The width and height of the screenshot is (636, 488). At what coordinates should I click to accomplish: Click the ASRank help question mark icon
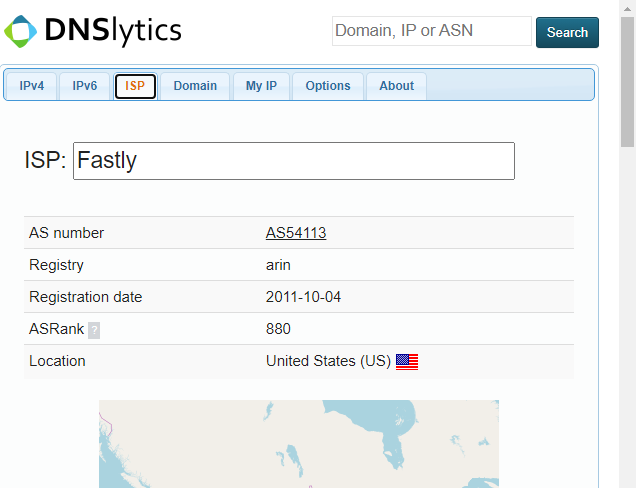point(94,330)
